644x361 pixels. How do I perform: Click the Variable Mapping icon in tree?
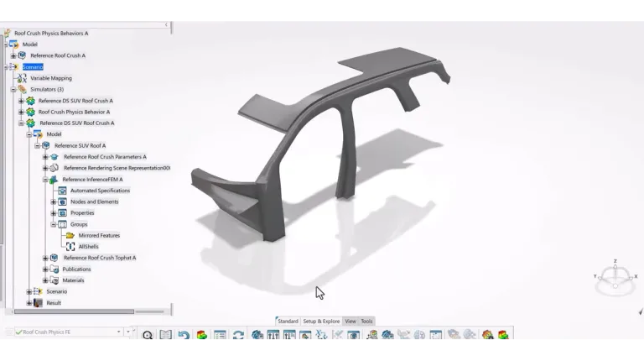click(22, 78)
